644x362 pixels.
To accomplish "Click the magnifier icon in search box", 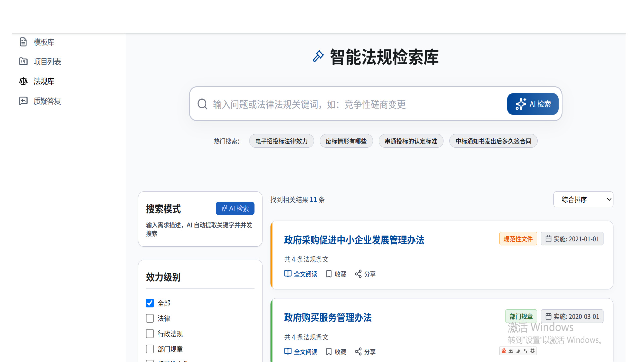I will click(x=202, y=104).
